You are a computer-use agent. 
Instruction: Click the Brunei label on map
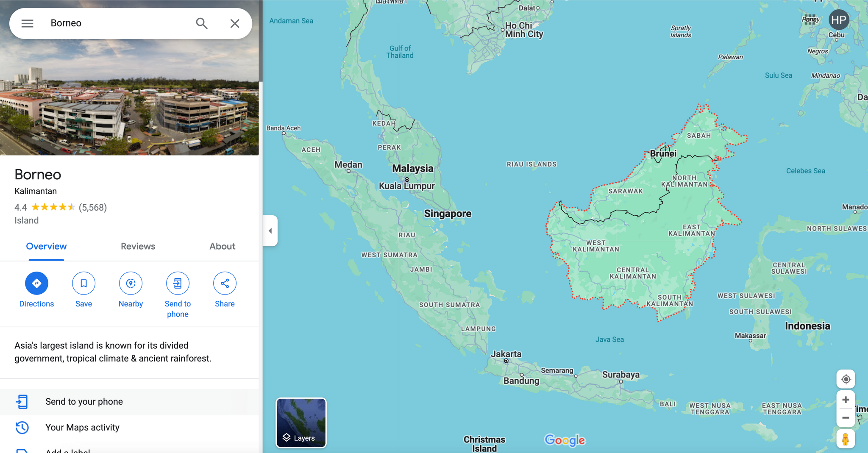pos(663,153)
